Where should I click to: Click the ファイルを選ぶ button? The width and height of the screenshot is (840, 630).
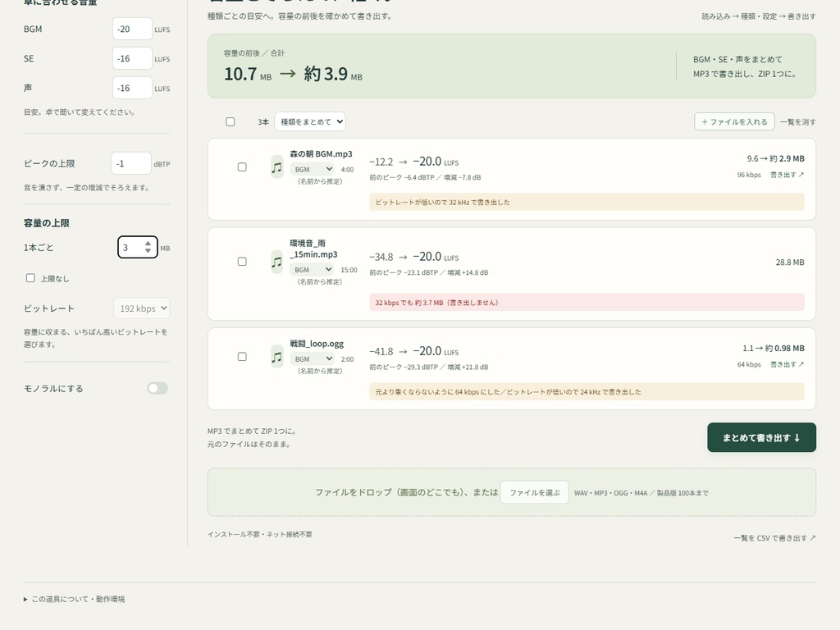[535, 492]
